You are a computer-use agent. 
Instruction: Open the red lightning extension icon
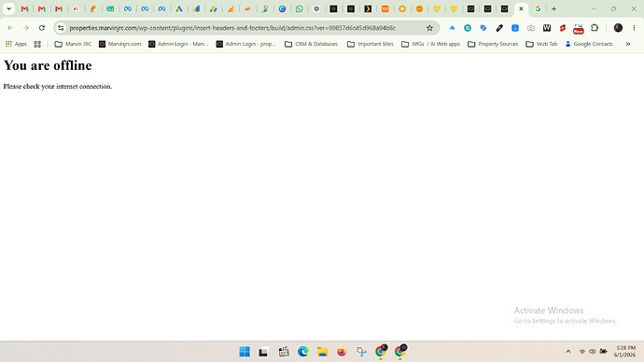[x=563, y=28]
